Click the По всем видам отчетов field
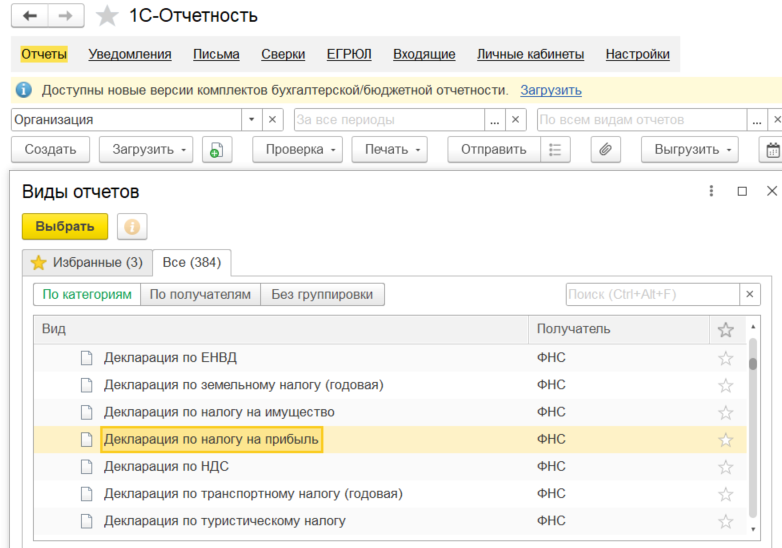 click(x=642, y=120)
